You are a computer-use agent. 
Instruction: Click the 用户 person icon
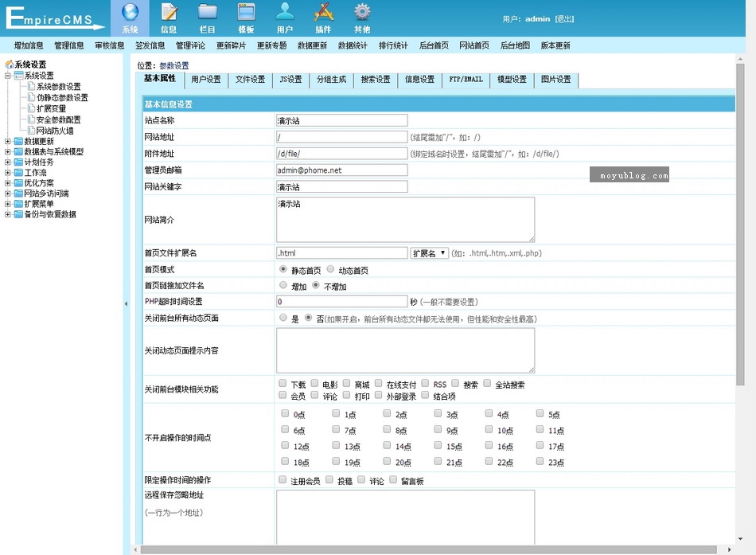(x=284, y=13)
